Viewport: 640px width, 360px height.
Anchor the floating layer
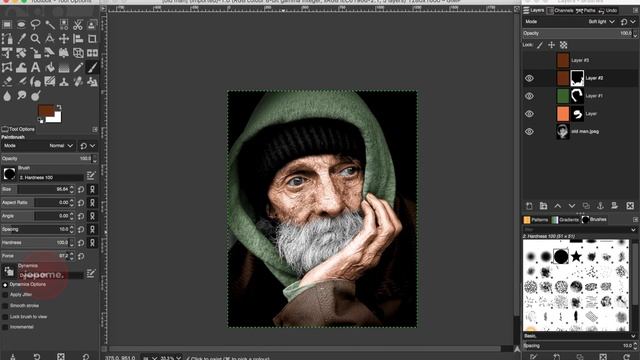point(600,206)
